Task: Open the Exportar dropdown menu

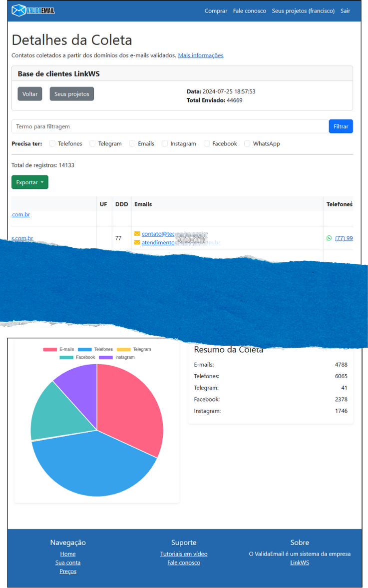Action: click(x=29, y=182)
